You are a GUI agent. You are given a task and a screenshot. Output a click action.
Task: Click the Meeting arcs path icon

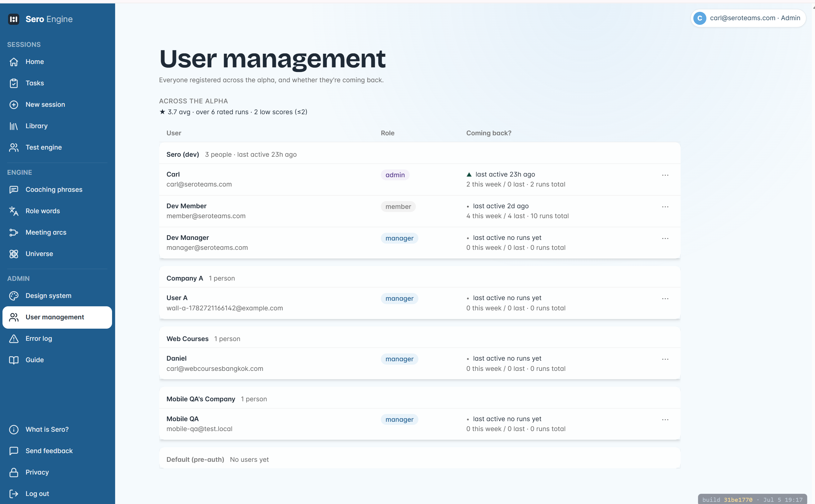pyautogui.click(x=14, y=232)
